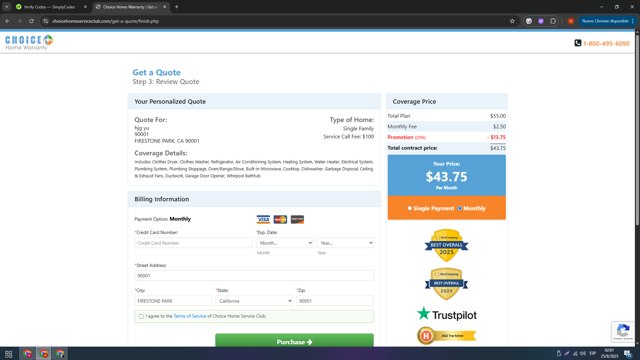Image resolution: width=640 pixels, height=360 pixels.
Task: Check the agree to Terms of Service box
Action: [x=141, y=316]
